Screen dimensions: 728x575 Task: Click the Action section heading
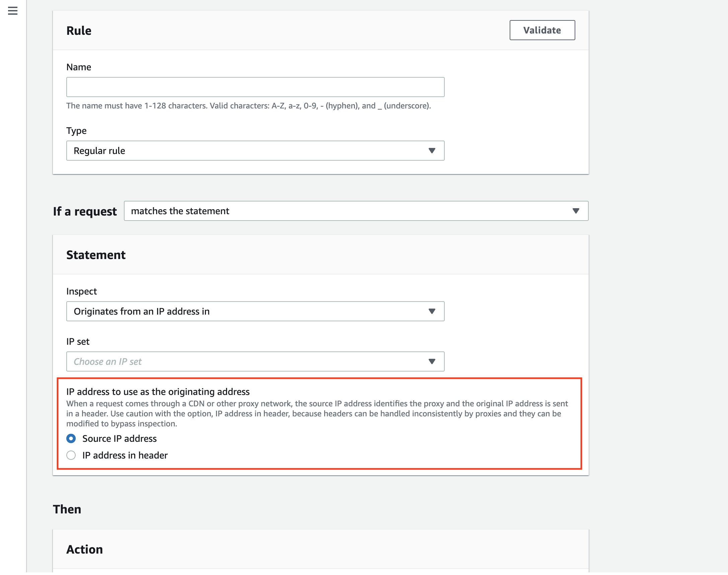tap(85, 549)
